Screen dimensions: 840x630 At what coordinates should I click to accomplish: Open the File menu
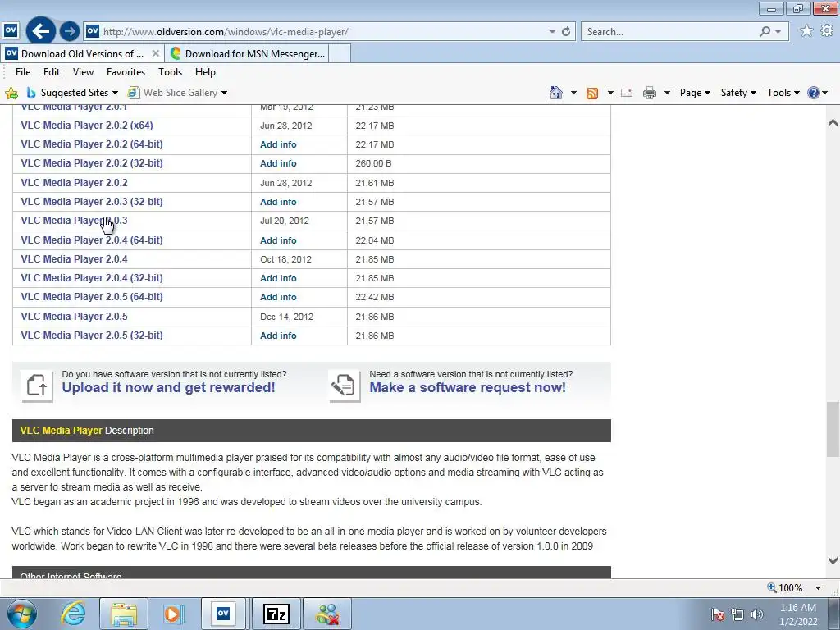click(x=23, y=72)
